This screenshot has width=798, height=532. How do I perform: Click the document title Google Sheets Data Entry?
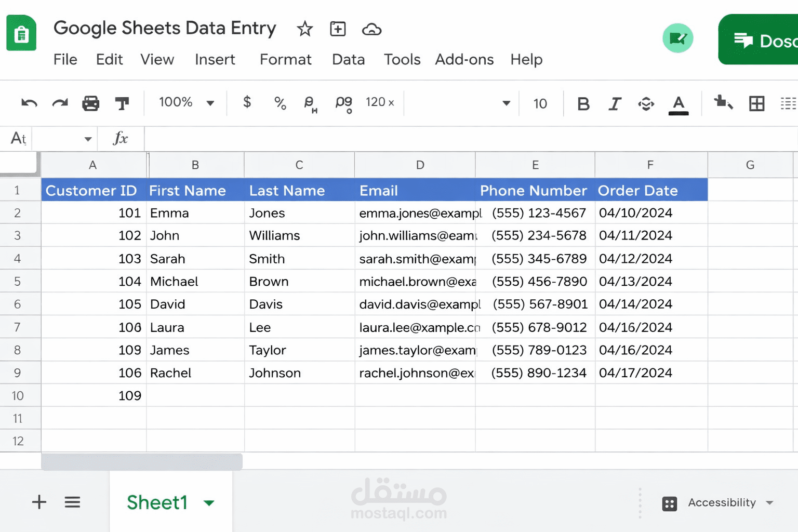(x=165, y=28)
